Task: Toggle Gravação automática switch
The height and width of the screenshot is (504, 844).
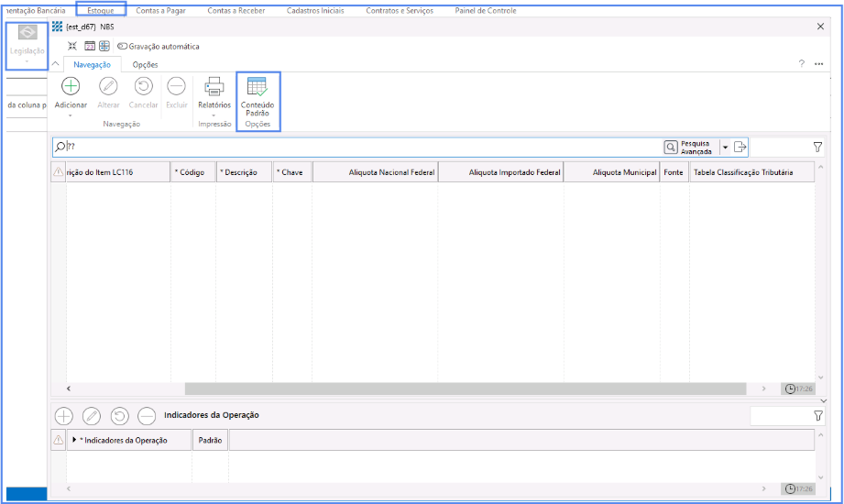Action: click(122, 47)
